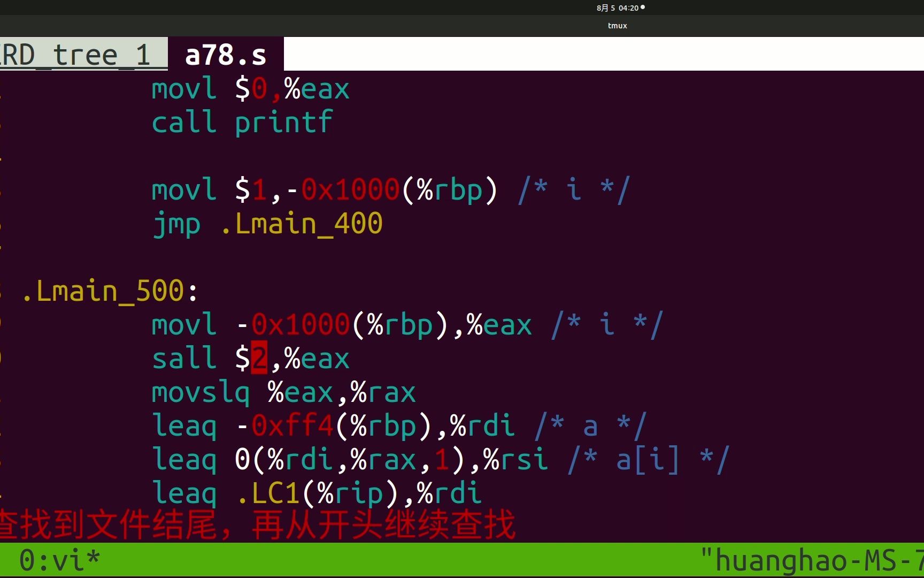Click the '/* i */' comment after %eax load
Viewport: 924px width, 578px height.
(x=607, y=325)
